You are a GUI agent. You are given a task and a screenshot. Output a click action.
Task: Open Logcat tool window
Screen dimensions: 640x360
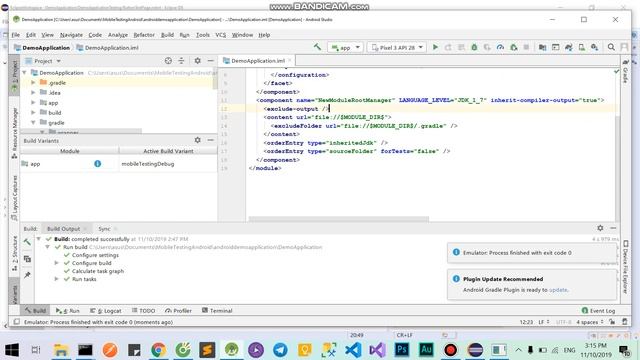[106, 311]
